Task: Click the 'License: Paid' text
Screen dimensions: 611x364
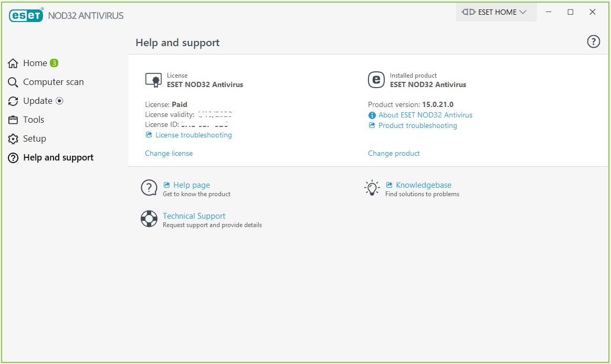Action: [166, 105]
